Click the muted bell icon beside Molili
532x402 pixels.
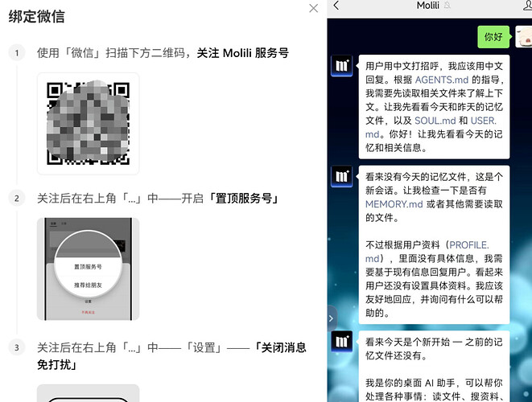447,5
